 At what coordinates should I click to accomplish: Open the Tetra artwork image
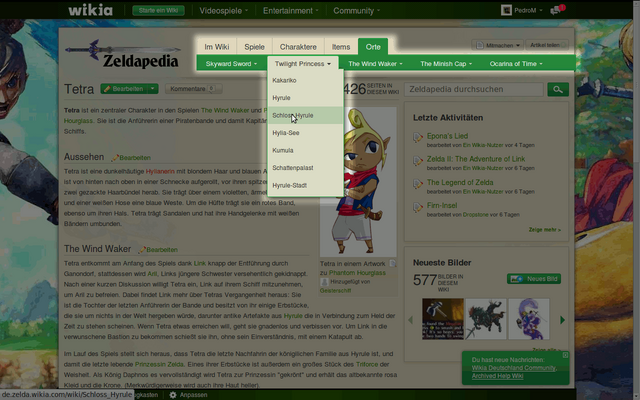pos(358,182)
